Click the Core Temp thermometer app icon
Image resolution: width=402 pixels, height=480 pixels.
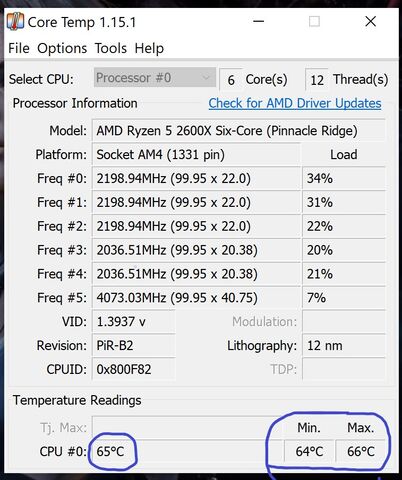coord(15,22)
